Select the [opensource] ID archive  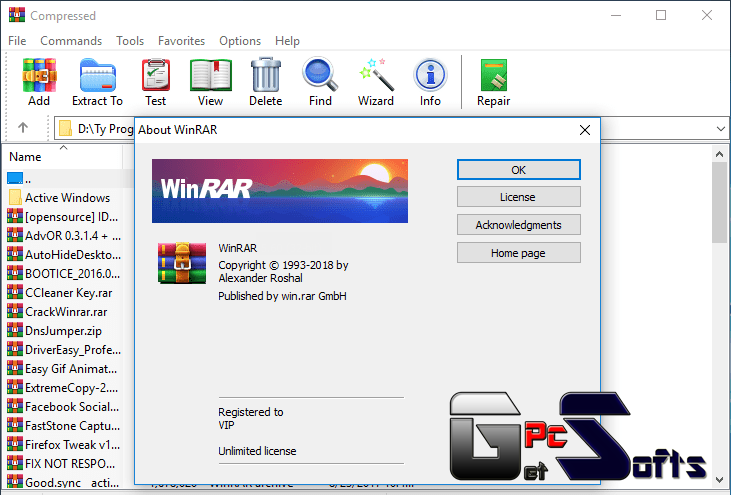63,217
